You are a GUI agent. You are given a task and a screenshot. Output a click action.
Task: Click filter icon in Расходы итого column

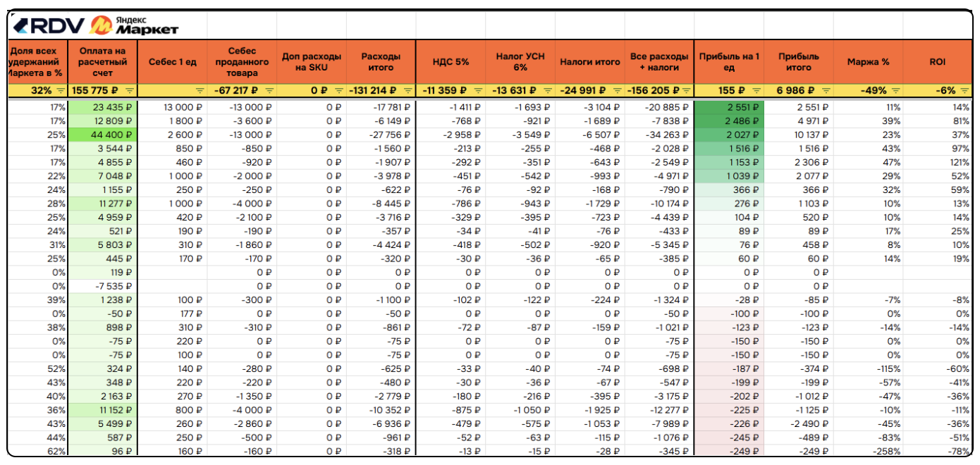(x=408, y=91)
